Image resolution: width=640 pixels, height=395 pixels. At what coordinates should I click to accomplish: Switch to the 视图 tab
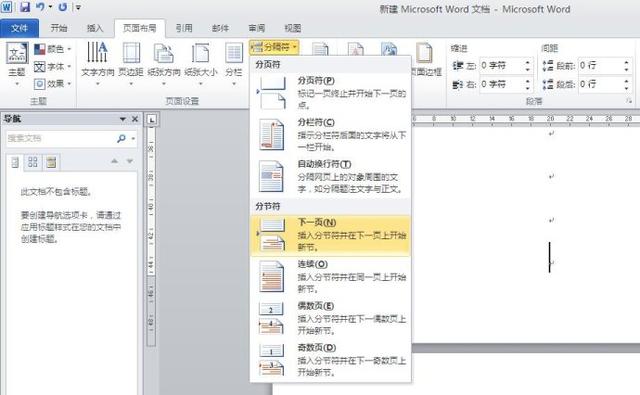(x=293, y=28)
